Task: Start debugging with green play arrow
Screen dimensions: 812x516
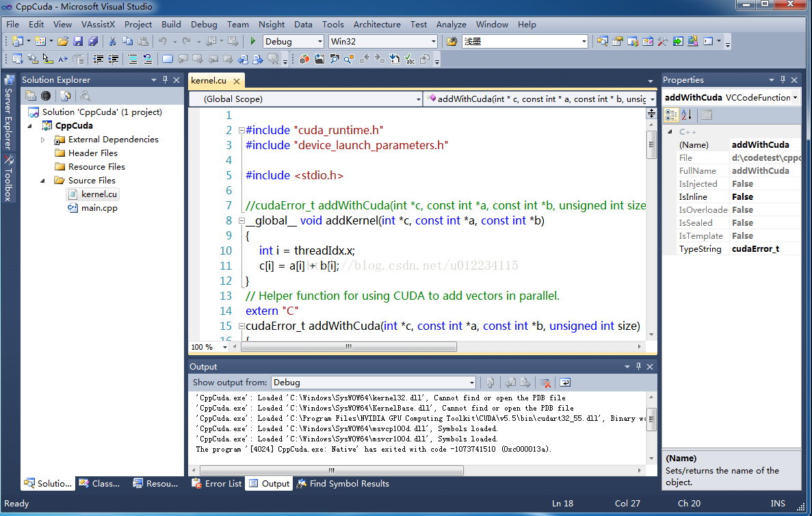Action: [252, 41]
